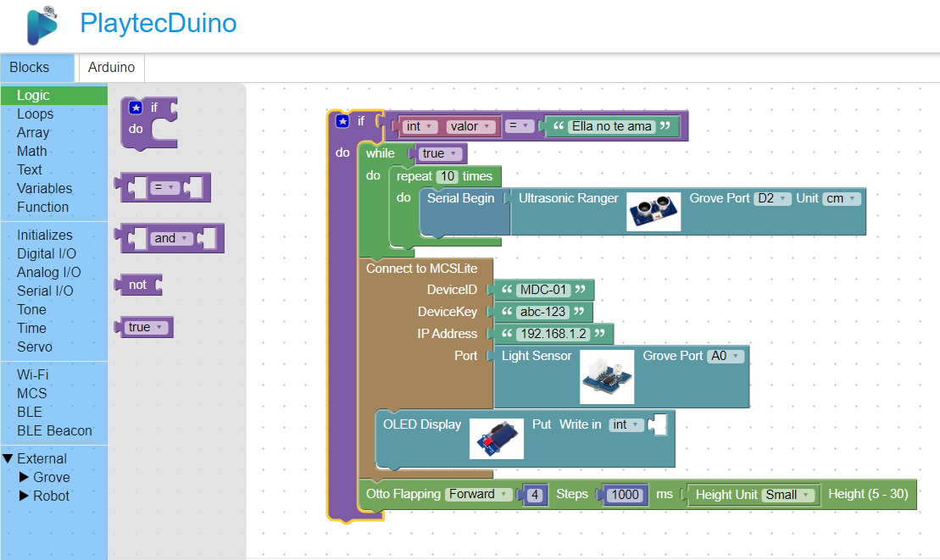Viewport: 940px width, 560px height.
Task: Edit the IP Address text 192.168.1.2
Action: click(x=553, y=334)
